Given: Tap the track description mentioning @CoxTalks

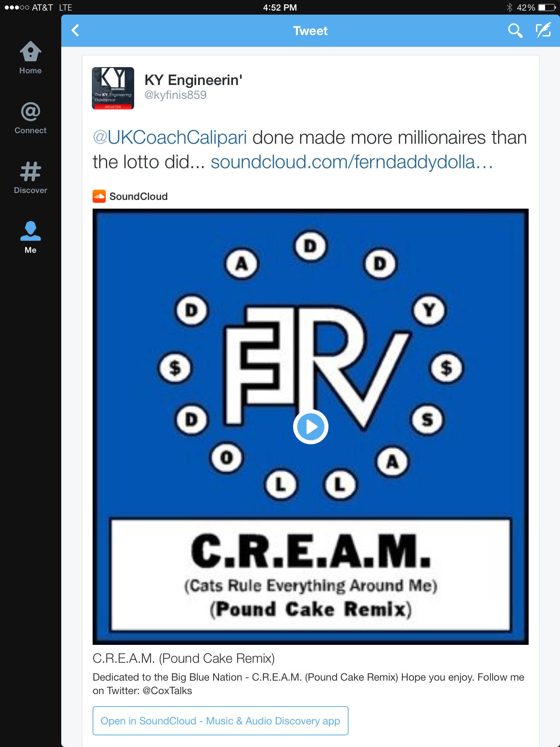Looking at the screenshot, I should coord(308,684).
